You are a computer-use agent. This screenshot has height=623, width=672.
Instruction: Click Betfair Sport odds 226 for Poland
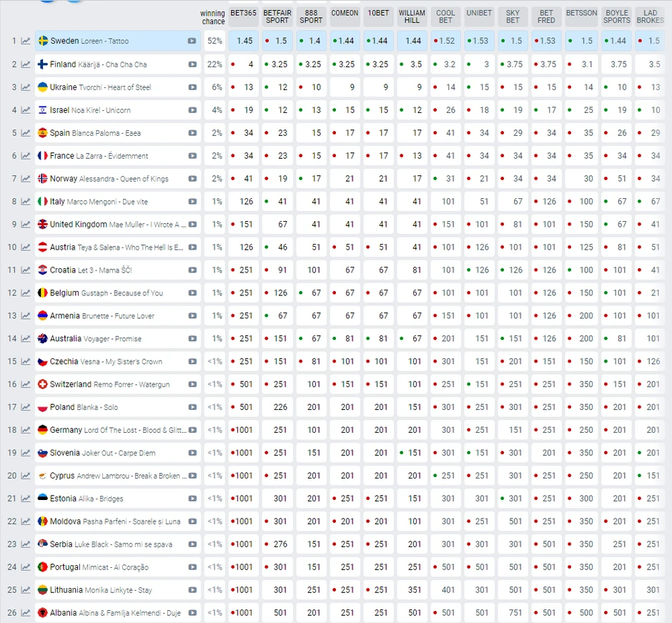[x=277, y=407]
